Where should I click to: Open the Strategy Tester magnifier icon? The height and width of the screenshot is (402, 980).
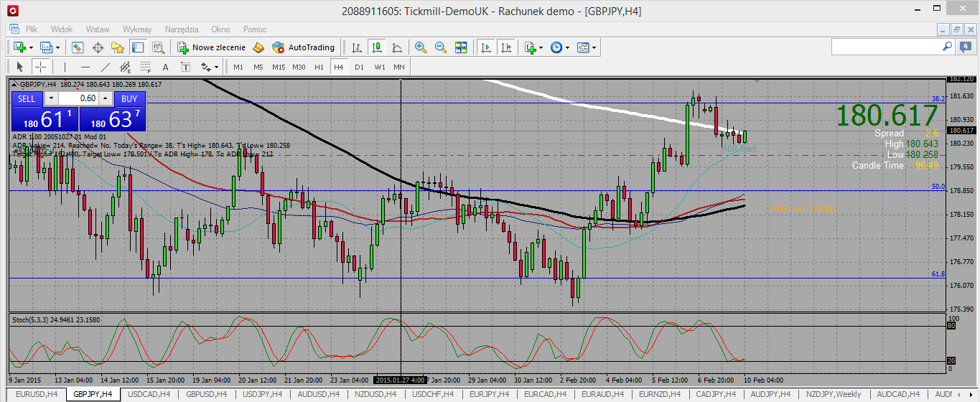click(159, 47)
